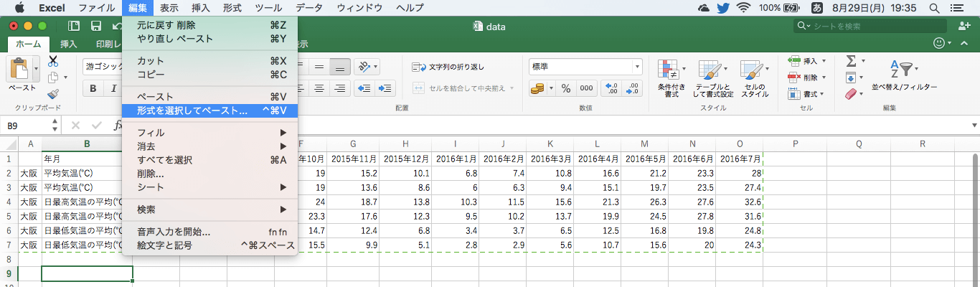Toggle wrap text (文字列の折り返し)
The image size is (980, 287).
pos(448,67)
